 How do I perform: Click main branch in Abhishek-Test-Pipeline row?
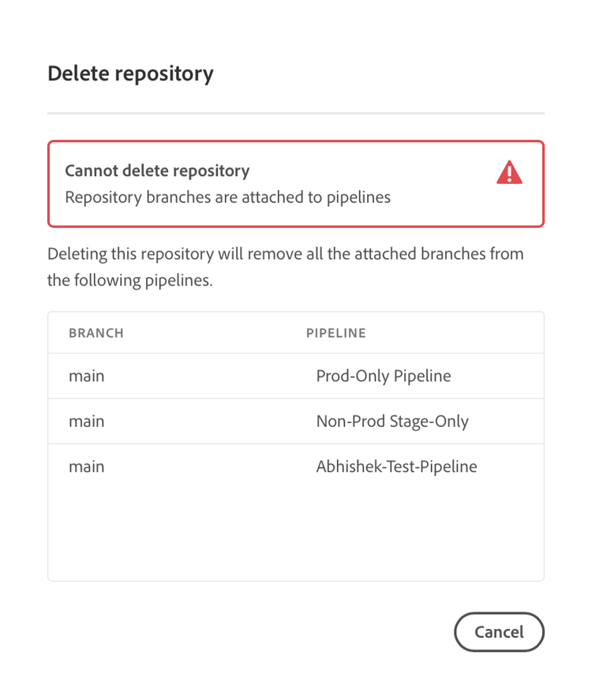point(87,466)
